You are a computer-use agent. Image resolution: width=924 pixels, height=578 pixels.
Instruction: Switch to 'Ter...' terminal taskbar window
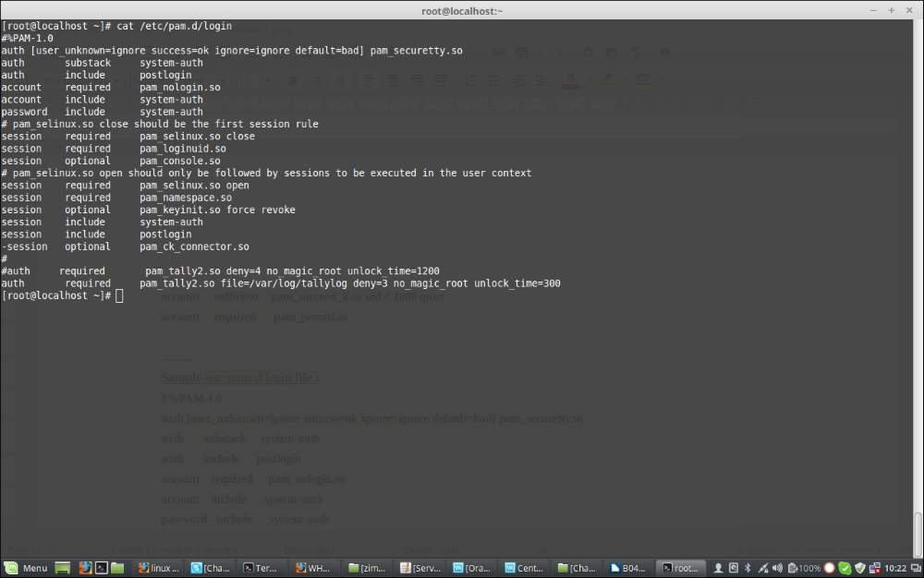pos(261,568)
